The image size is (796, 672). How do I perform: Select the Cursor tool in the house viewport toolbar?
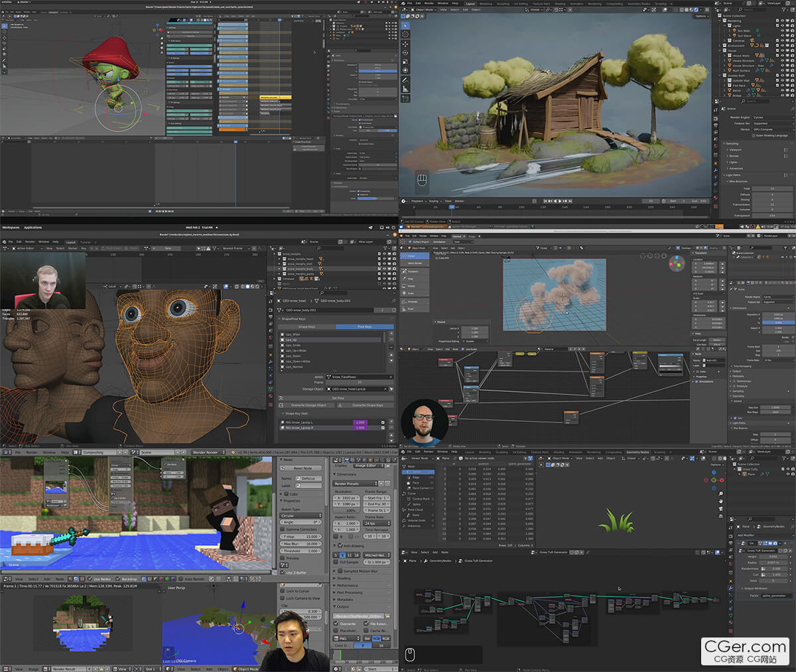405,34
